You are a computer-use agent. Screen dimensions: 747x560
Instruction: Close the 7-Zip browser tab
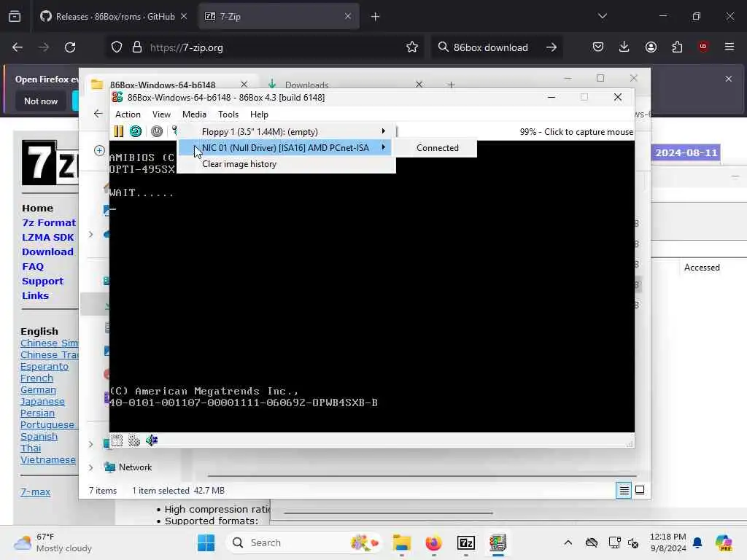pos(348,17)
